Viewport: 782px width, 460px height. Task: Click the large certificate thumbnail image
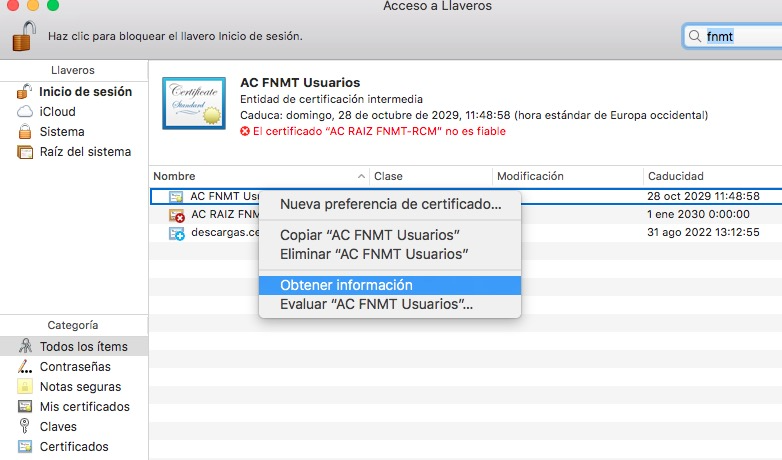[x=194, y=103]
